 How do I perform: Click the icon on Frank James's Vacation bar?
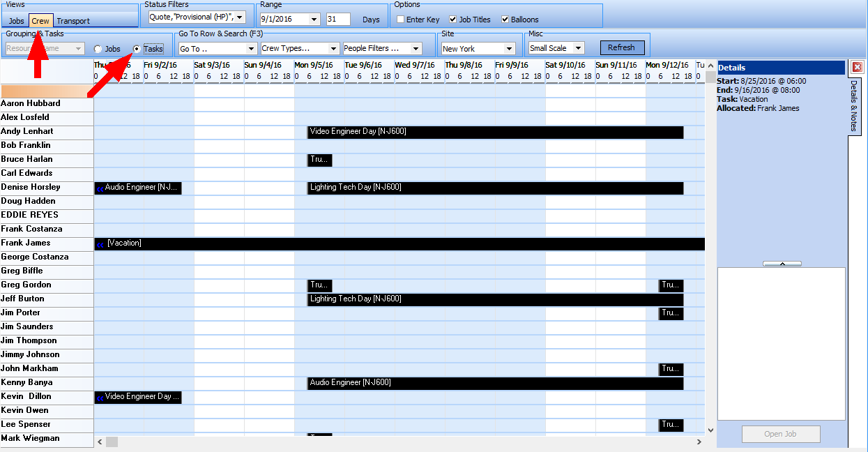pyautogui.click(x=100, y=243)
